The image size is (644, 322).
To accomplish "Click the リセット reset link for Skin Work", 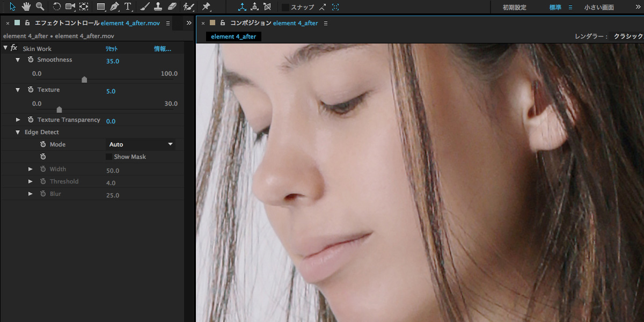I will [x=111, y=49].
